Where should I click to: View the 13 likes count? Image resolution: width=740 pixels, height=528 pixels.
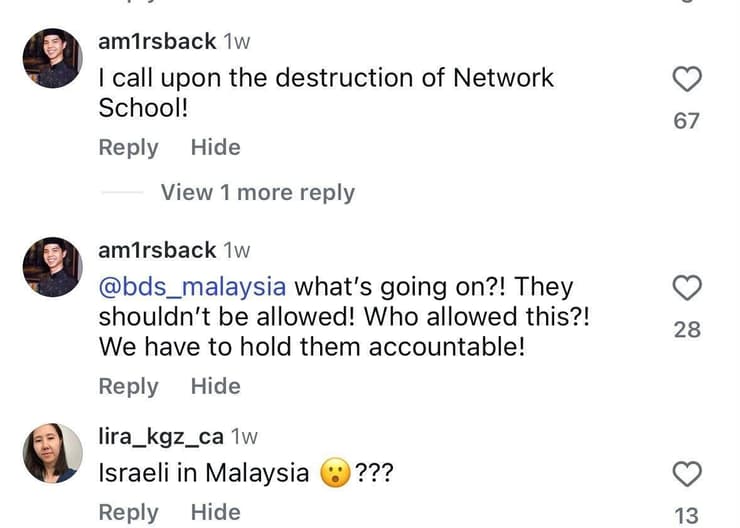coord(686,516)
